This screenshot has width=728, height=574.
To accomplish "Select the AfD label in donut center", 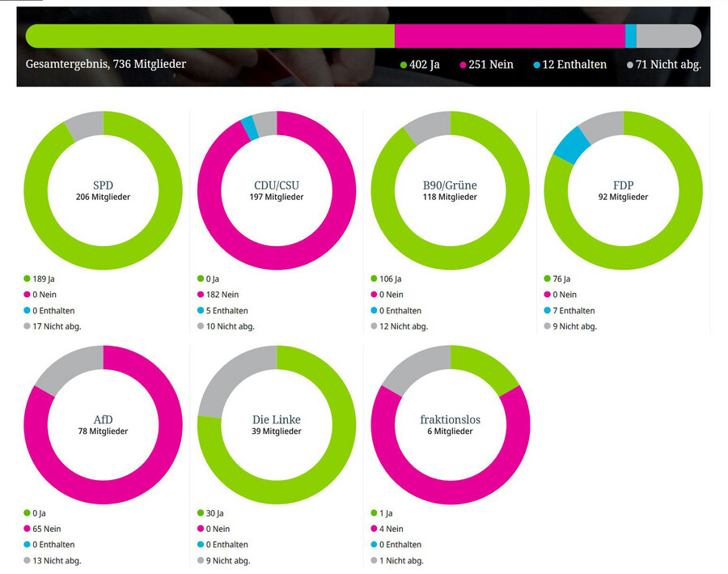I will 103,419.
